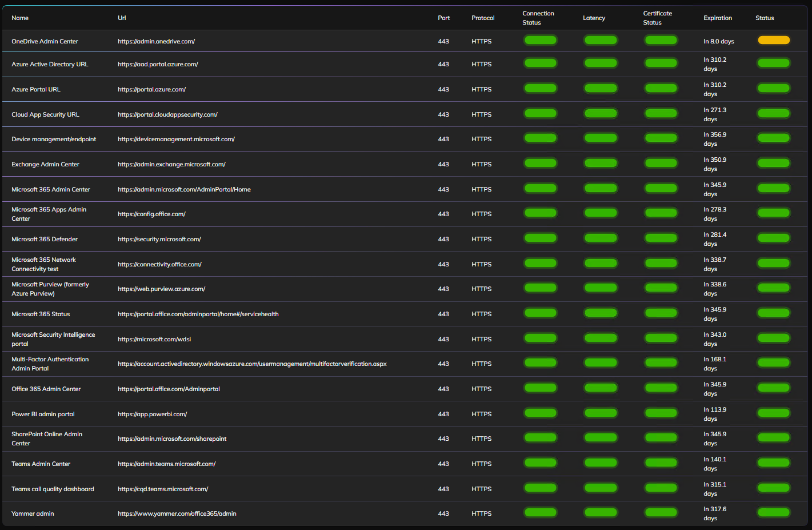This screenshot has height=530, width=812.
Task: Open the https://admin.teams.microsoft.com/ URL
Action: [167, 464]
